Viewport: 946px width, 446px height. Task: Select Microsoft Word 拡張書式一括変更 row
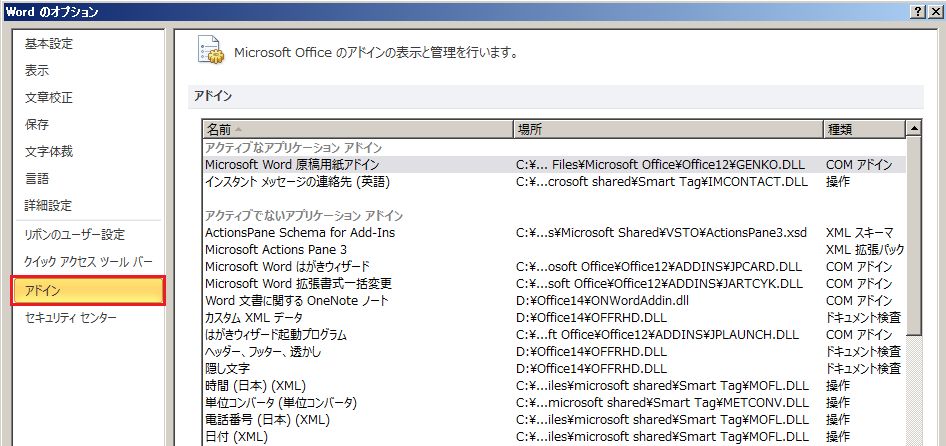[x=554, y=284]
